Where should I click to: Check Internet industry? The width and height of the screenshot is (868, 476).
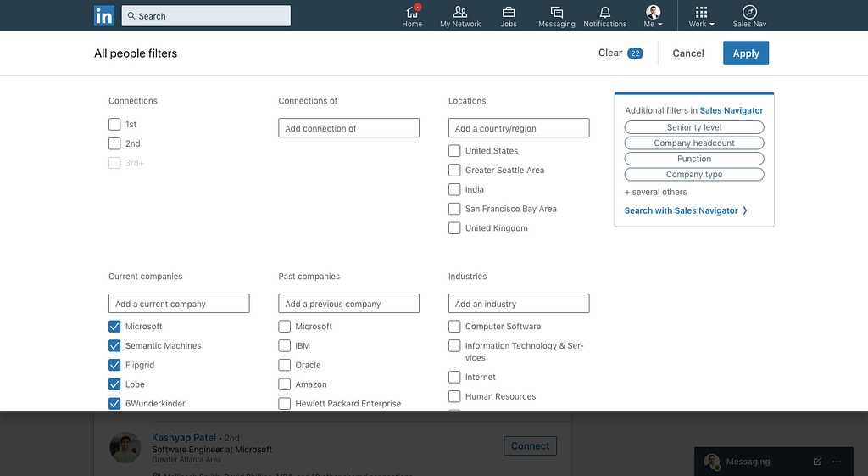[x=454, y=378]
